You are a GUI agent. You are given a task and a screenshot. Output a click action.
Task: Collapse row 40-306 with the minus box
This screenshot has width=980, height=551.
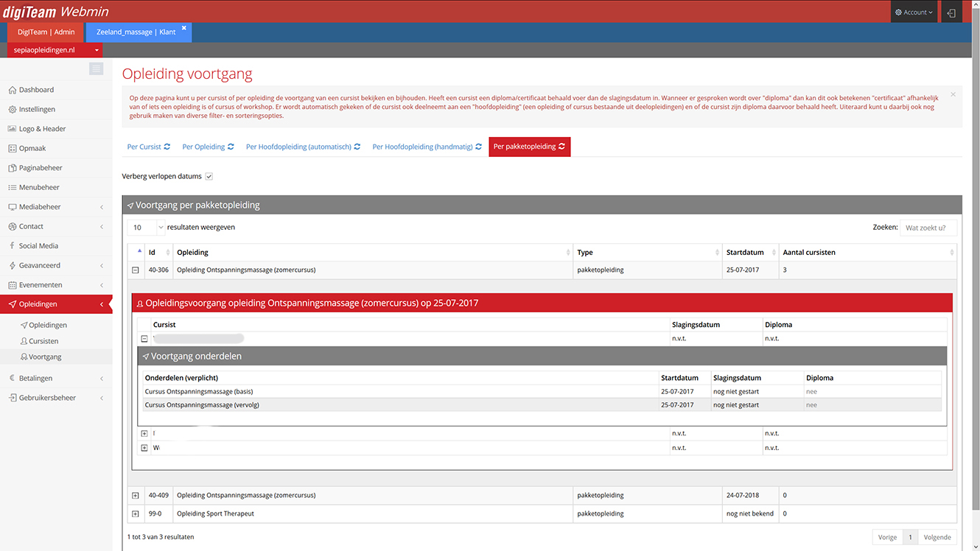[136, 270]
